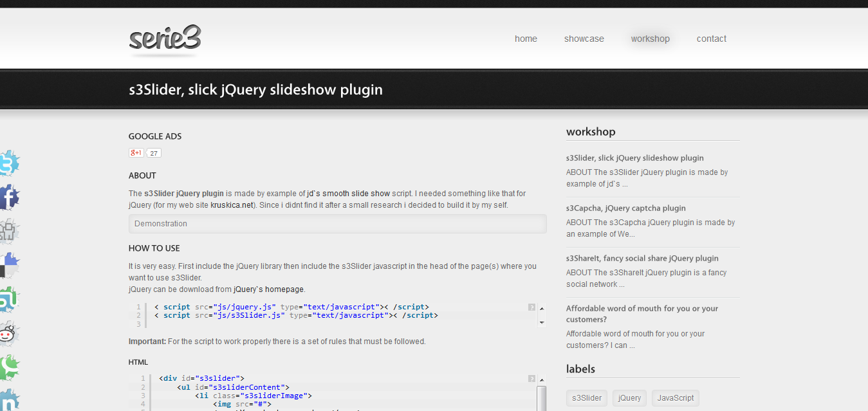Click the code line with js/jquery.js
The height and width of the screenshot is (411, 868).
[291, 307]
